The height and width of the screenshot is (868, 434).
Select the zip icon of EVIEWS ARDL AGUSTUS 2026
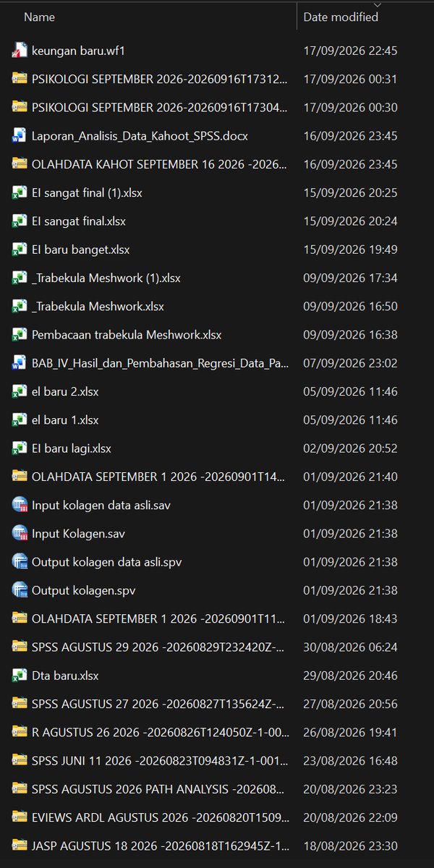coord(20,817)
